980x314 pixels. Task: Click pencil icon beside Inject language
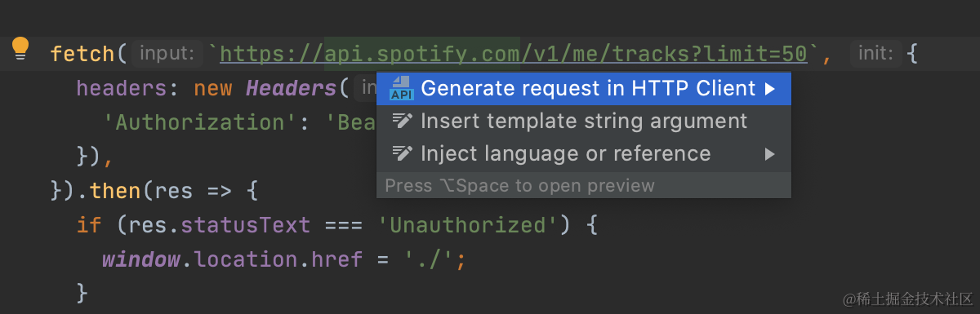(x=402, y=154)
